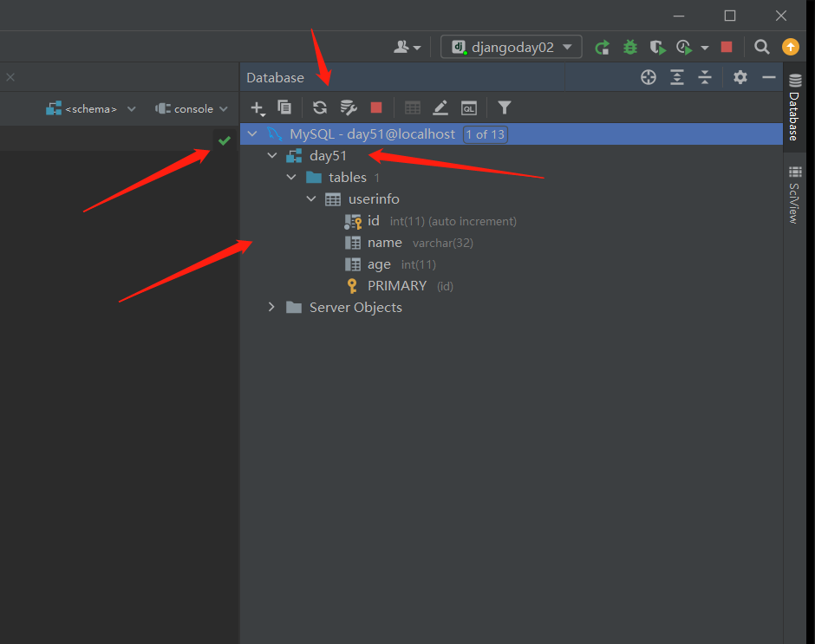Screen dimensions: 815x644
Task: Run djangoday02 with the green rerun icon
Action: (602, 48)
